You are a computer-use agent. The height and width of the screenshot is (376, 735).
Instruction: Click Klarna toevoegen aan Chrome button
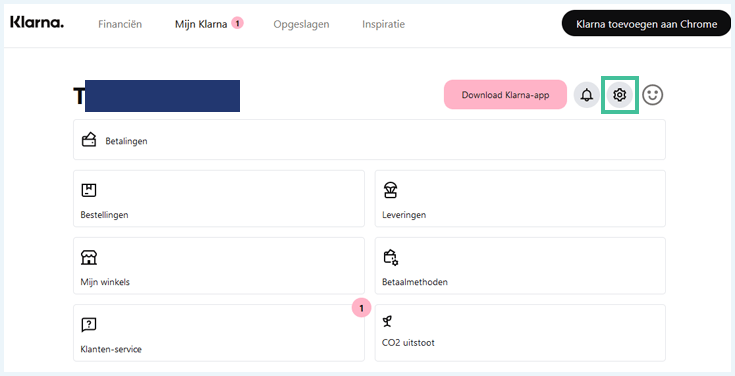tap(646, 23)
